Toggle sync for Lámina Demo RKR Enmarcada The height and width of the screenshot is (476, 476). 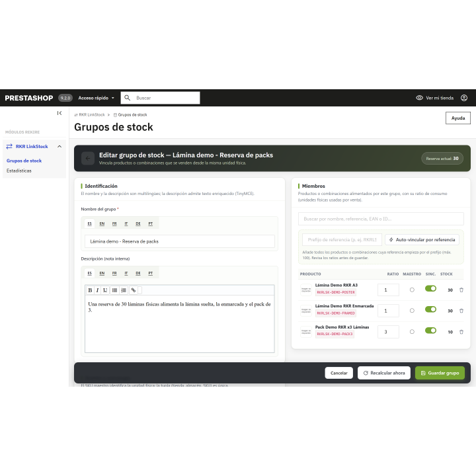click(430, 309)
